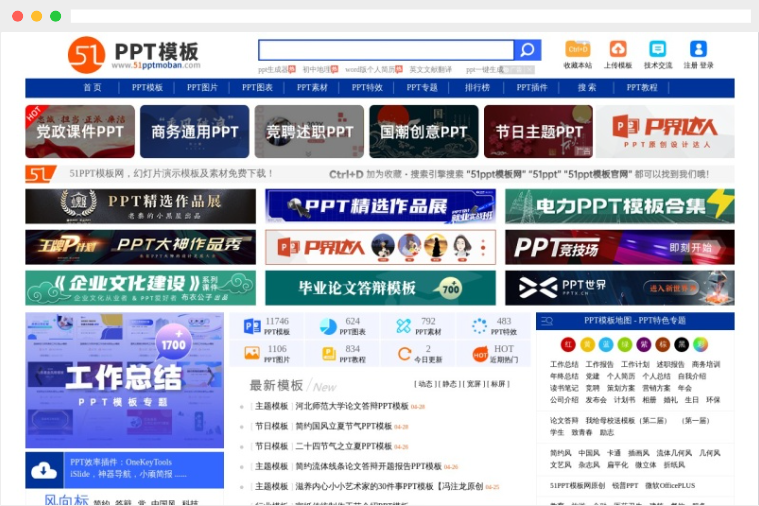The height and width of the screenshot is (506, 759).
Task: Click the PPT模板地图 header menu icon
Action: pyautogui.click(x=547, y=321)
